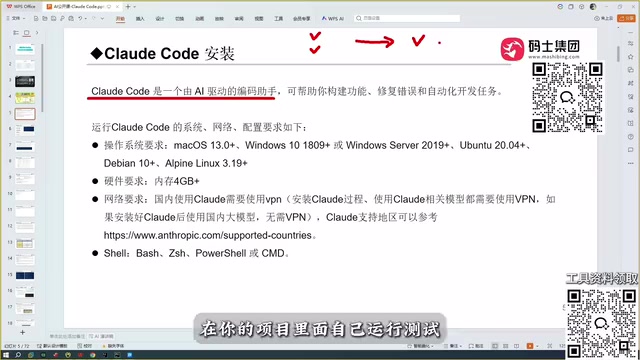The image size is (640, 360).
Task: Click the print preview icon in quick toolbar
Action: [71, 18]
